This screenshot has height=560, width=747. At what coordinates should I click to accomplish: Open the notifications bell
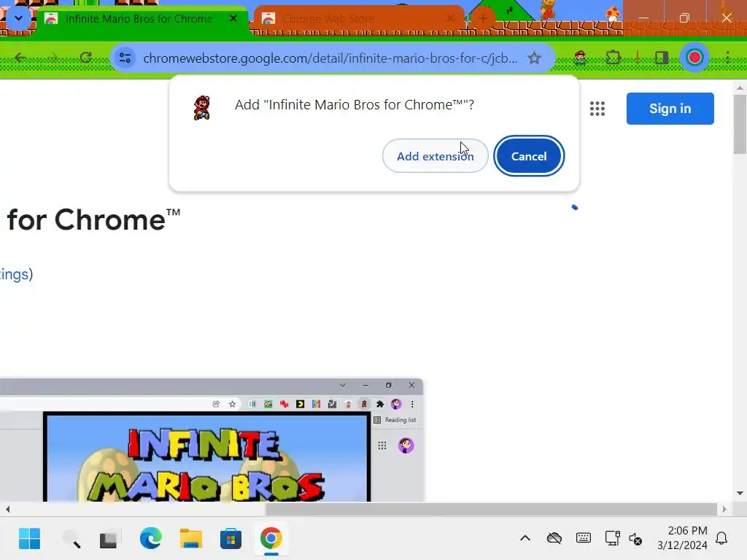(x=721, y=539)
